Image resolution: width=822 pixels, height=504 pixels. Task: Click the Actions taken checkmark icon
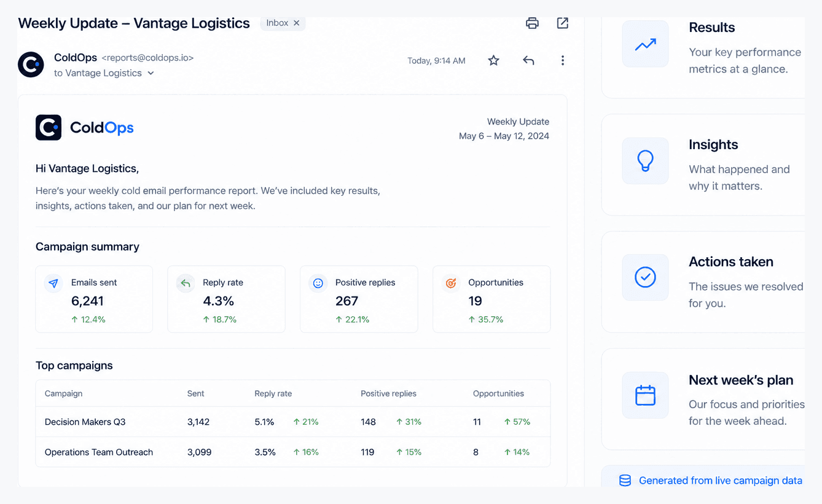(645, 277)
